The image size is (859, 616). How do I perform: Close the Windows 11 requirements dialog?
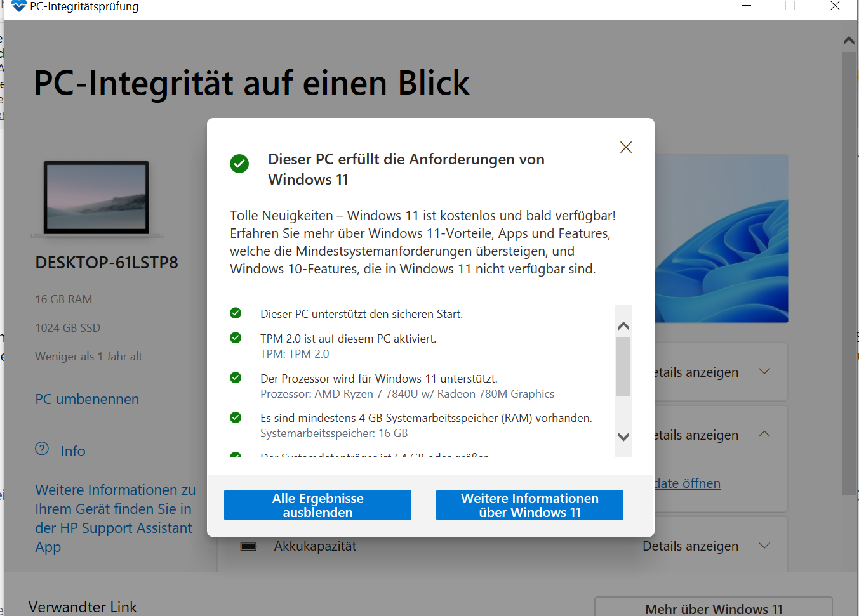click(x=625, y=147)
